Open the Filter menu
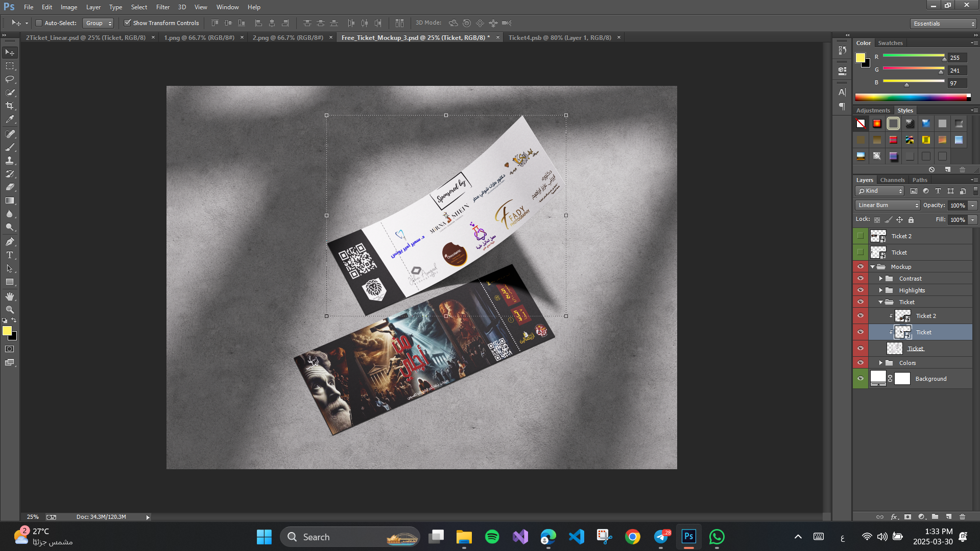 point(162,7)
